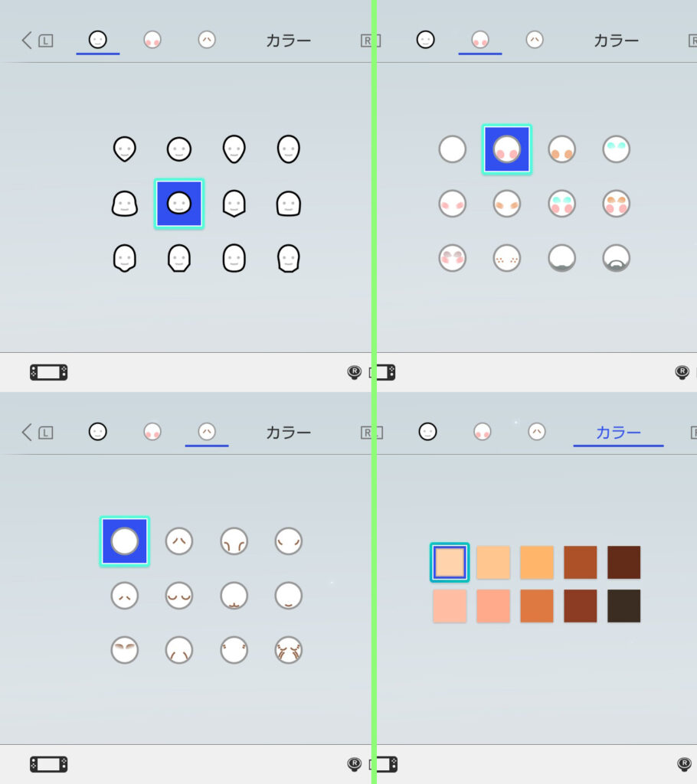This screenshot has height=784, width=697.
Task: Click the R shoulder button in the top-left panel
Action: 368,41
